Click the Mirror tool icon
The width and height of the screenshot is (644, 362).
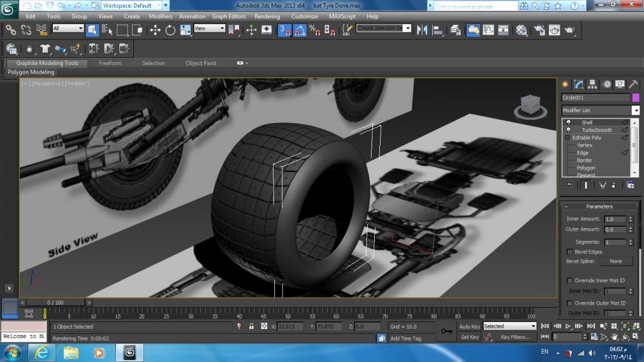pyautogui.click(x=423, y=30)
